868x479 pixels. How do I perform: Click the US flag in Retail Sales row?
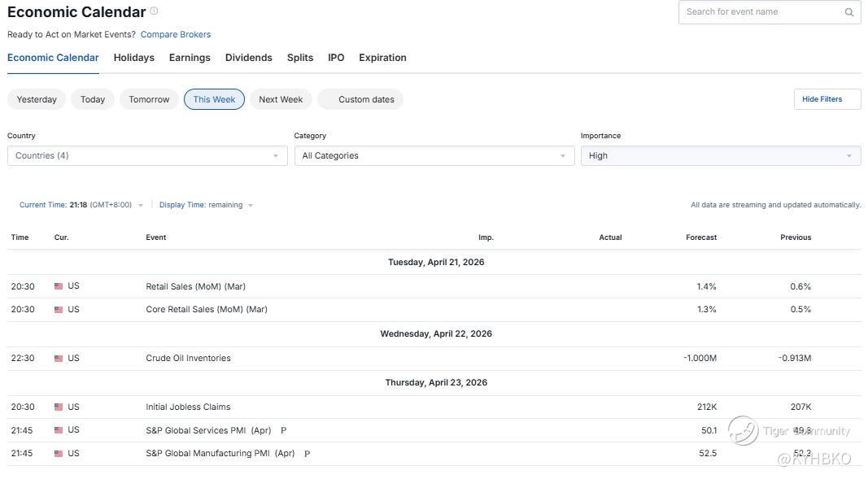tap(59, 286)
